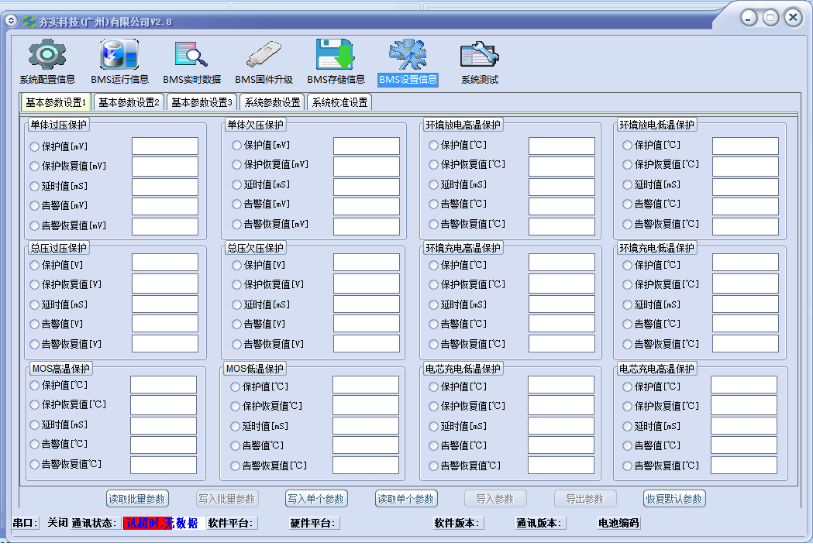
Task: Select 保护恢复值 radio in 环境放电高温保护
Action: pos(434,165)
